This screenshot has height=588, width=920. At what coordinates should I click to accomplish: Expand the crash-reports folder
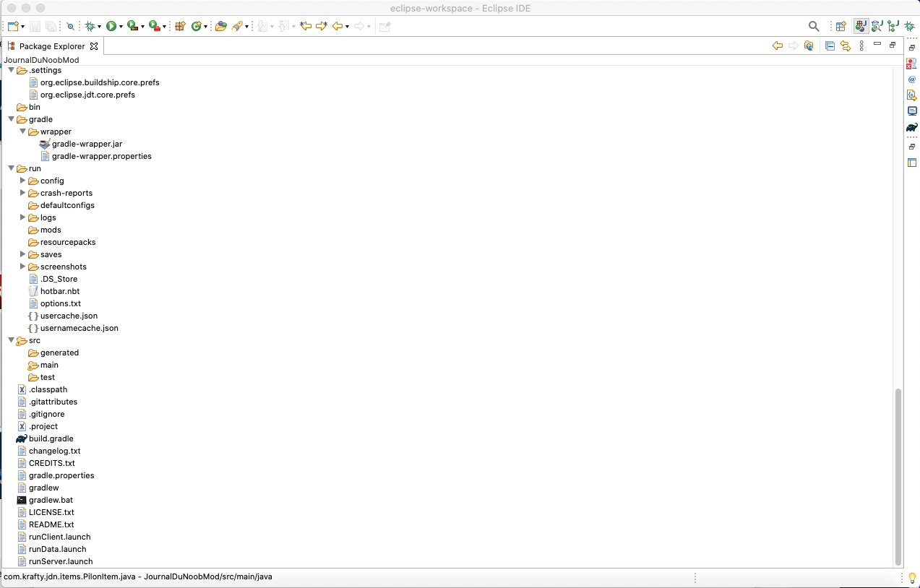[x=23, y=193]
